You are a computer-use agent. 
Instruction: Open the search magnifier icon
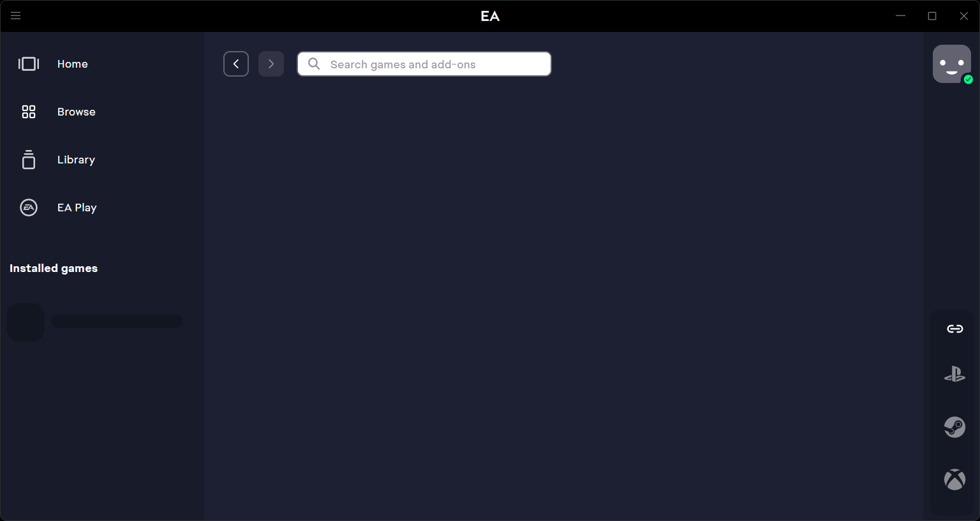pyautogui.click(x=313, y=64)
